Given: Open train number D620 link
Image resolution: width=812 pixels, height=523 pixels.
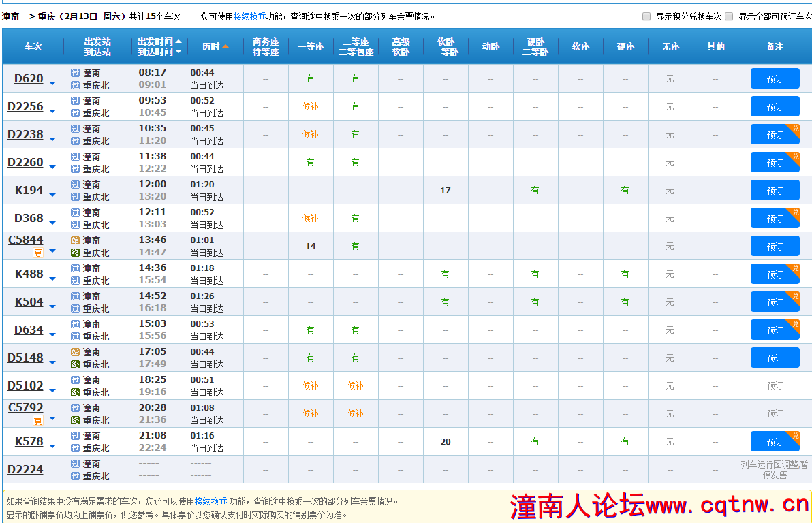Looking at the screenshot, I should click(x=29, y=79).
